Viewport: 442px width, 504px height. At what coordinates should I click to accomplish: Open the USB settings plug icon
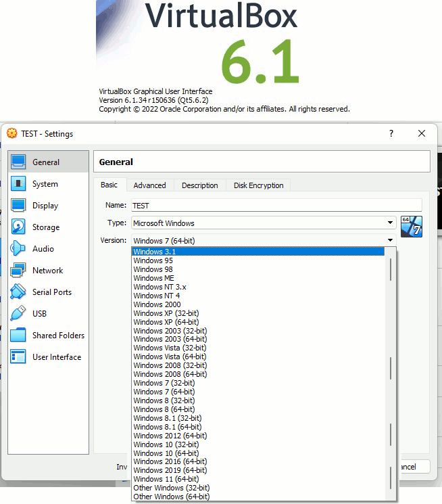[x=18, y=313]
